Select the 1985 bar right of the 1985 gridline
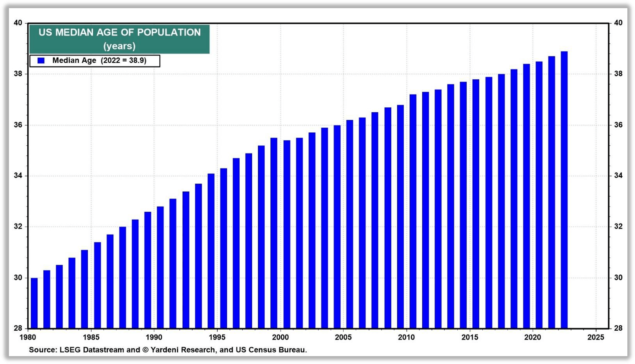This screenshot has height=364, width=635. coord(97,285)
